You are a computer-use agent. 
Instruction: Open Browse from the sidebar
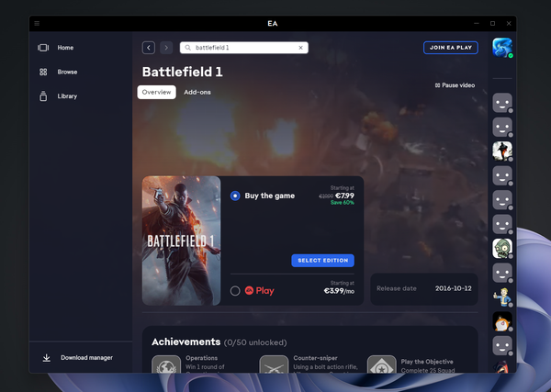43,72
